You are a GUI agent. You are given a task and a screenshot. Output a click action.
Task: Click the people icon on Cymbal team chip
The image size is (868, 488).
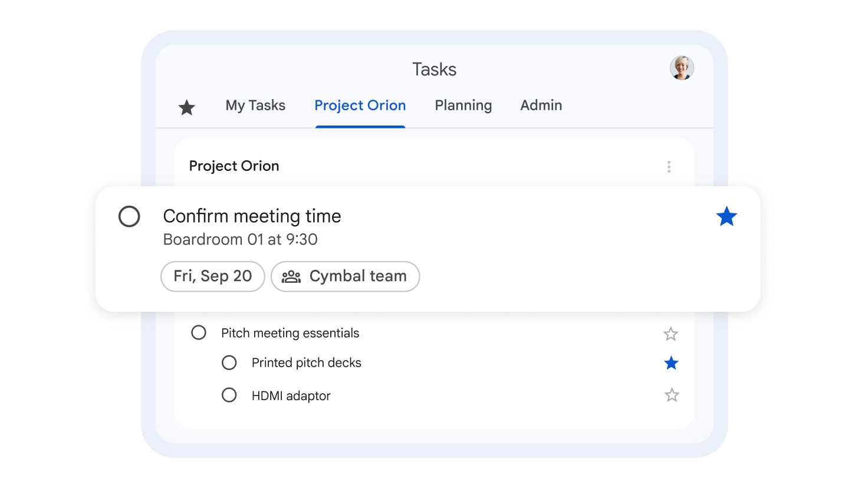click(291, 276)
